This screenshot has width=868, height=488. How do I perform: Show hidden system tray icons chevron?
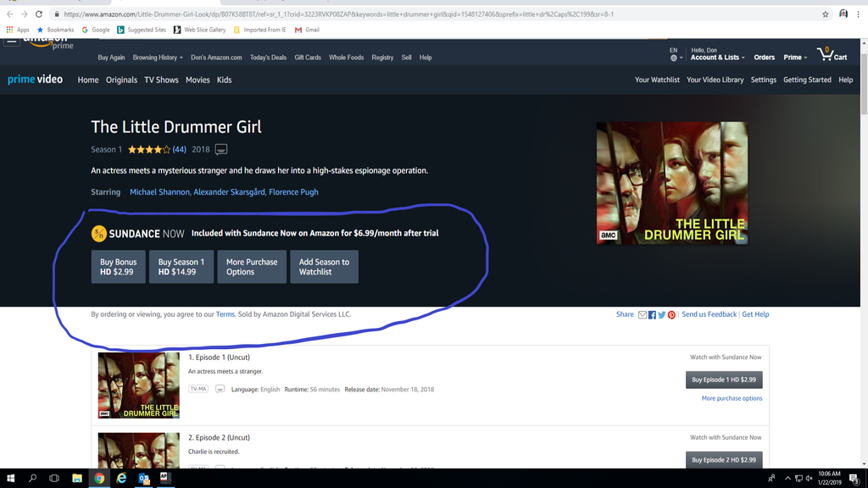[787, 478]
